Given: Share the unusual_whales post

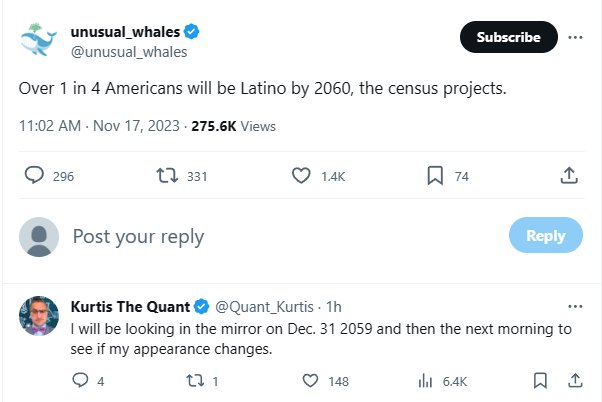Looking at the screenshot, I should pyautogui.click(x=569, y=175).
